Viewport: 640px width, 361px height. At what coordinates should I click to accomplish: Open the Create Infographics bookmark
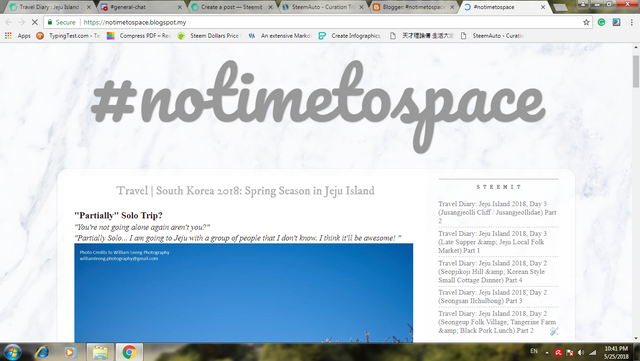(x=350, y=36)
